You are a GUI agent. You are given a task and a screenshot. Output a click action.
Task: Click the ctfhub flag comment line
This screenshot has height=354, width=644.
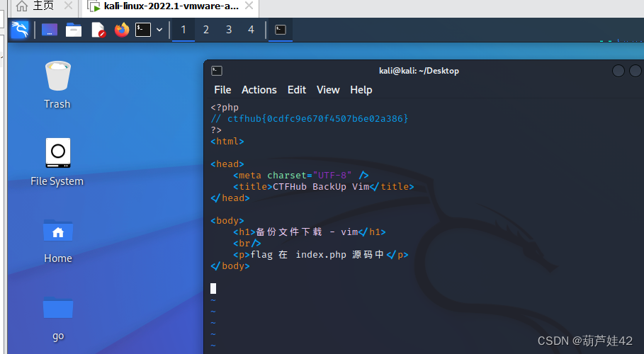[x=310, y=119]
